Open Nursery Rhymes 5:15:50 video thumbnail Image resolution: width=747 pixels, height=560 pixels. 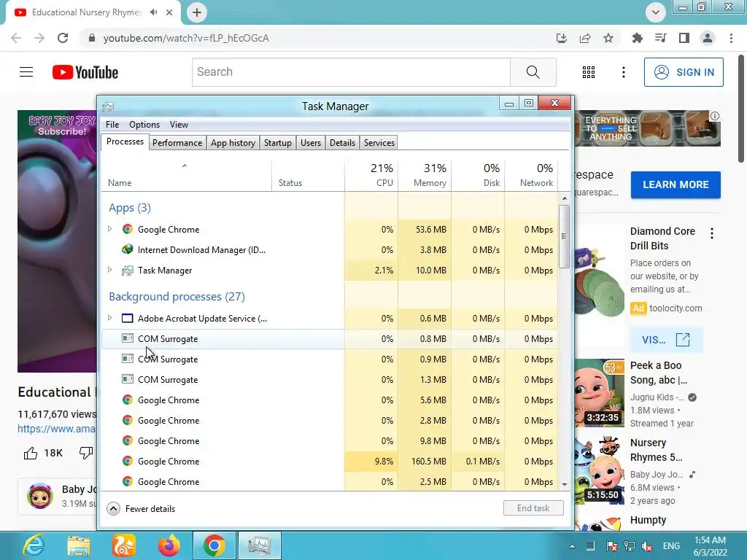point(600,470)
